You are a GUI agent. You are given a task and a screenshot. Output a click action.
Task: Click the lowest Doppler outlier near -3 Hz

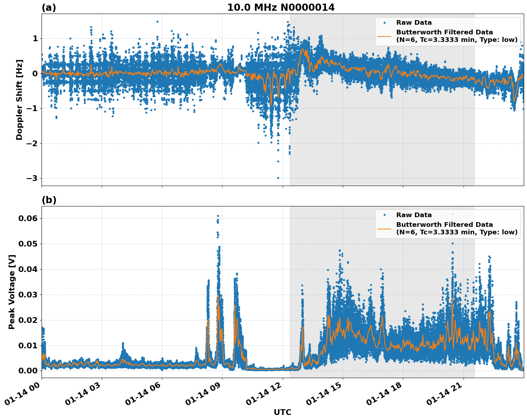[x=279, y=177]
